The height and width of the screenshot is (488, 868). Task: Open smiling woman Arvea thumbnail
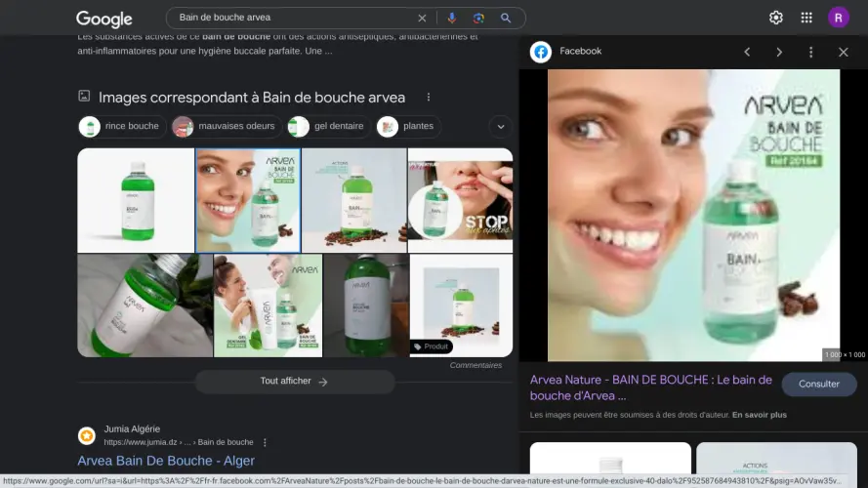(248, 200)
